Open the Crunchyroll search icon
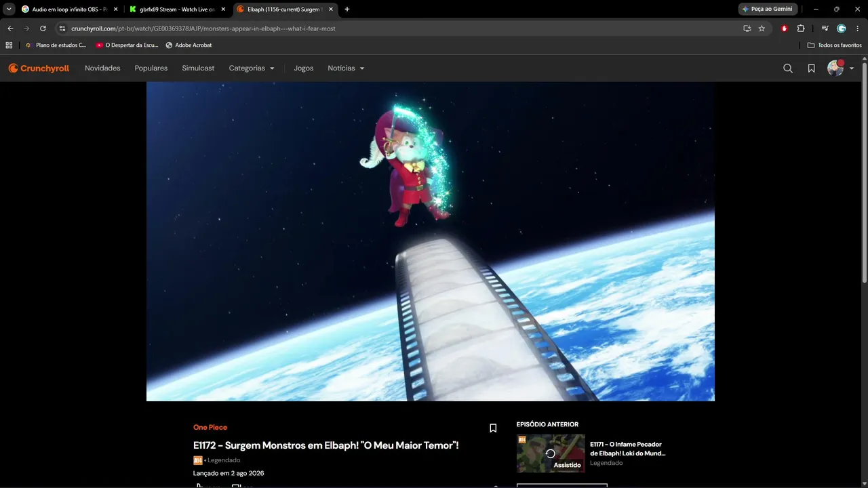The width and height of the screenshot is (868, 488). pyautogui.click(x=788, y=68)
